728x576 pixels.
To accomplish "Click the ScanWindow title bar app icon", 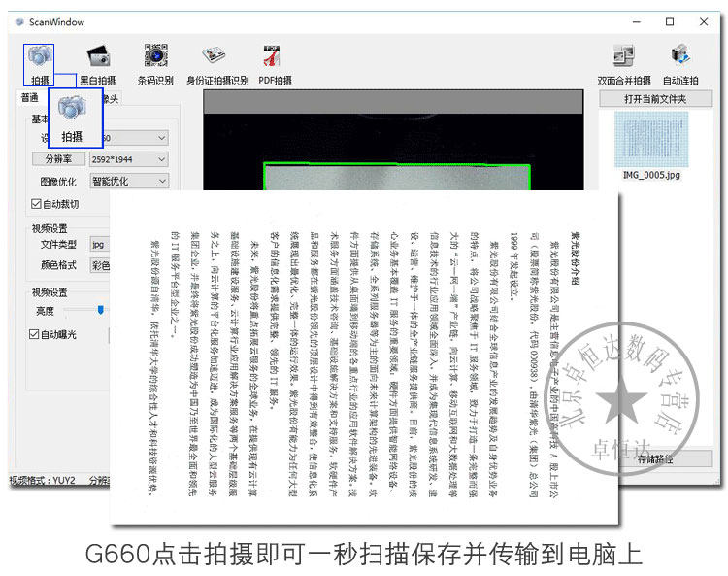I will (x=19, y=21).
